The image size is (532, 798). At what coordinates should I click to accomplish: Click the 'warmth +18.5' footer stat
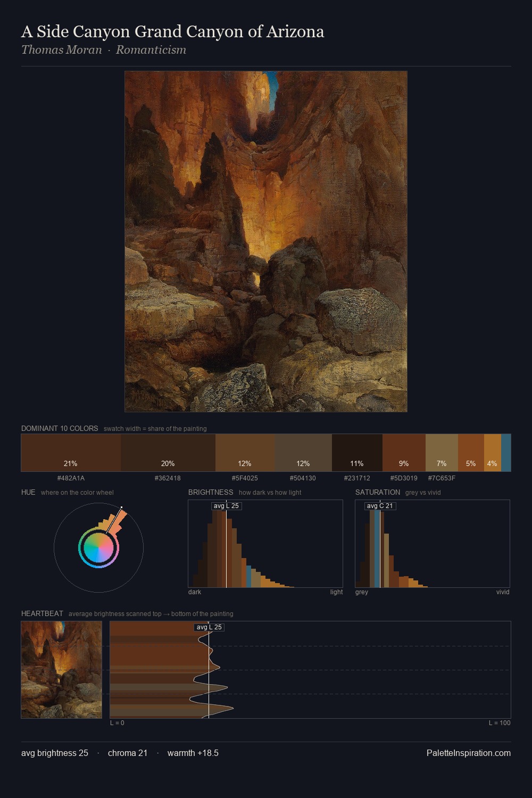(x=193, y=753)
